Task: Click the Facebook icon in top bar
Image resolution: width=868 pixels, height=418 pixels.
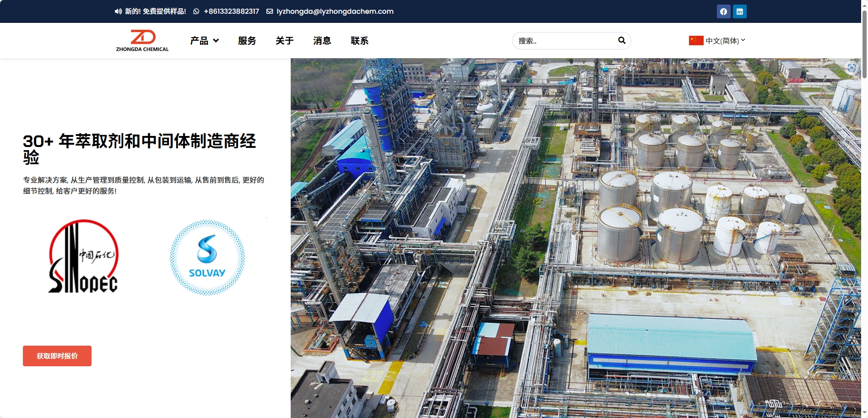Action: click(723, 11)
